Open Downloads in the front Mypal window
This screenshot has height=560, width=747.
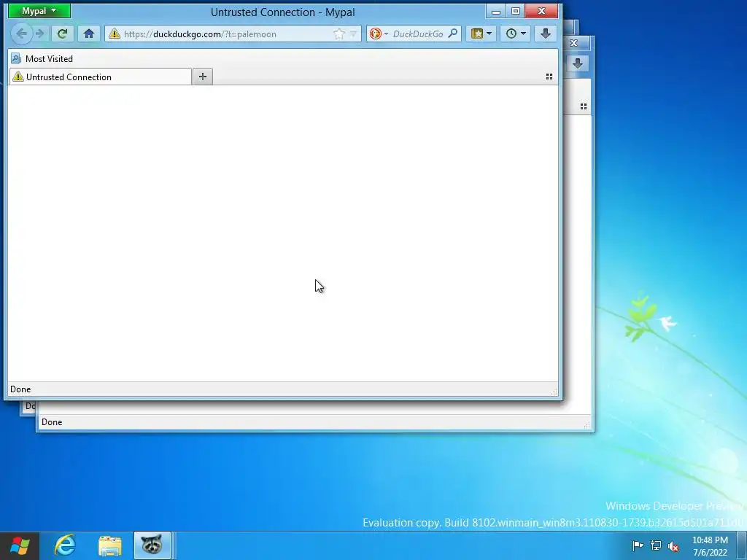(546, 34)
